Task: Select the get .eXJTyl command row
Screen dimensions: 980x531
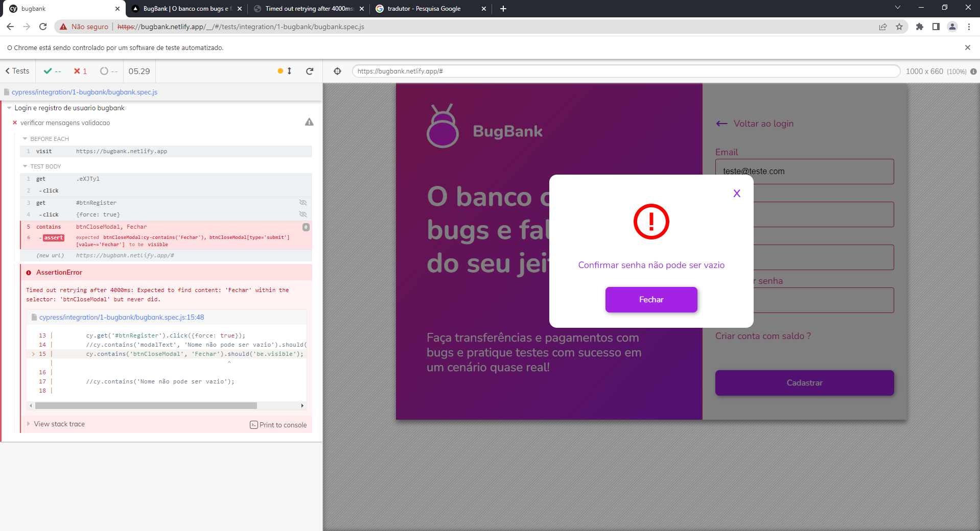Action: [x=166, y=179]
